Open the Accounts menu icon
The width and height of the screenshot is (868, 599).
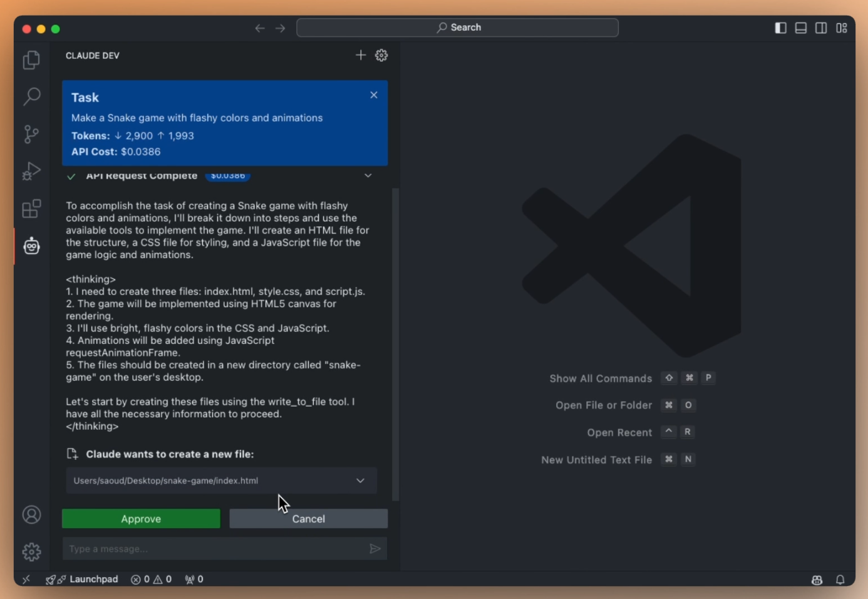pos(31,515)
